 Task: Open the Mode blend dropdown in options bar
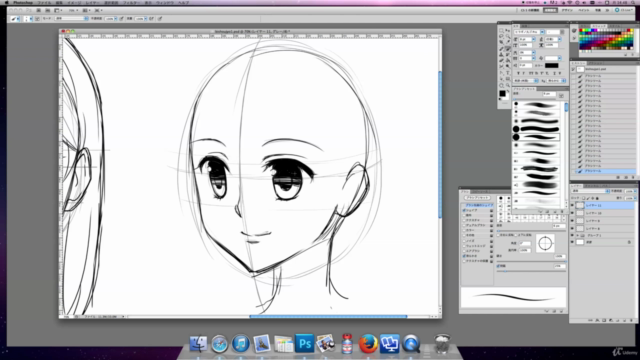(71, 18)
